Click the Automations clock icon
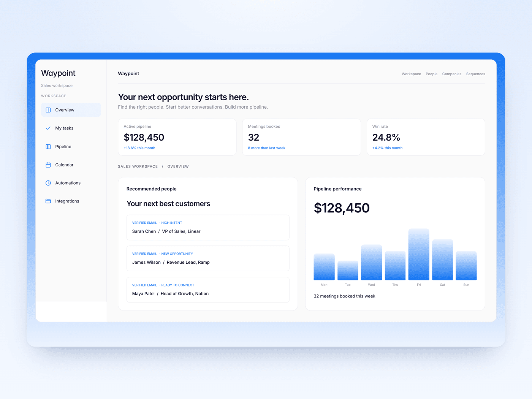Image resolution: width=532 pixels, height=399 pixels. point(48,183)
